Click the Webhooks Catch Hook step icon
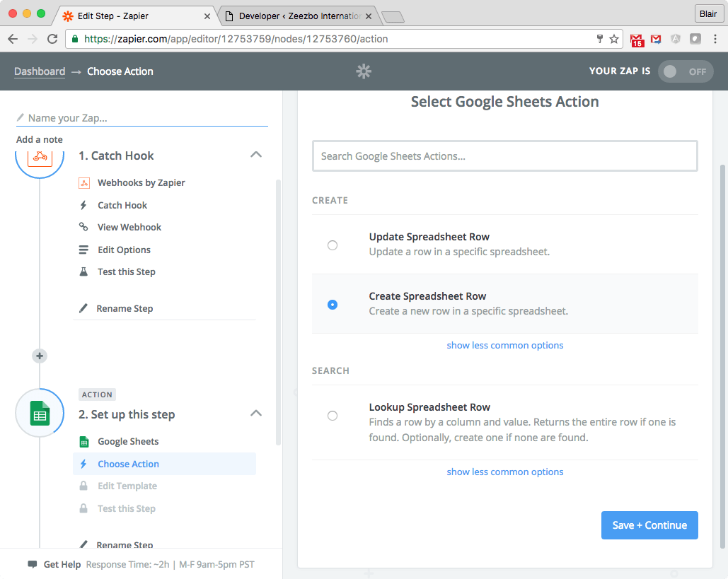728x579 pixels. [x=40, y=160]
